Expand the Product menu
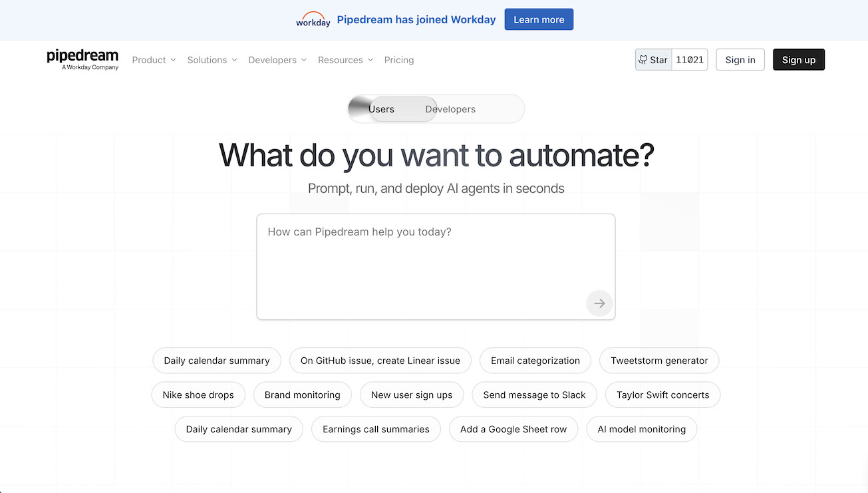 pos(153,60)
